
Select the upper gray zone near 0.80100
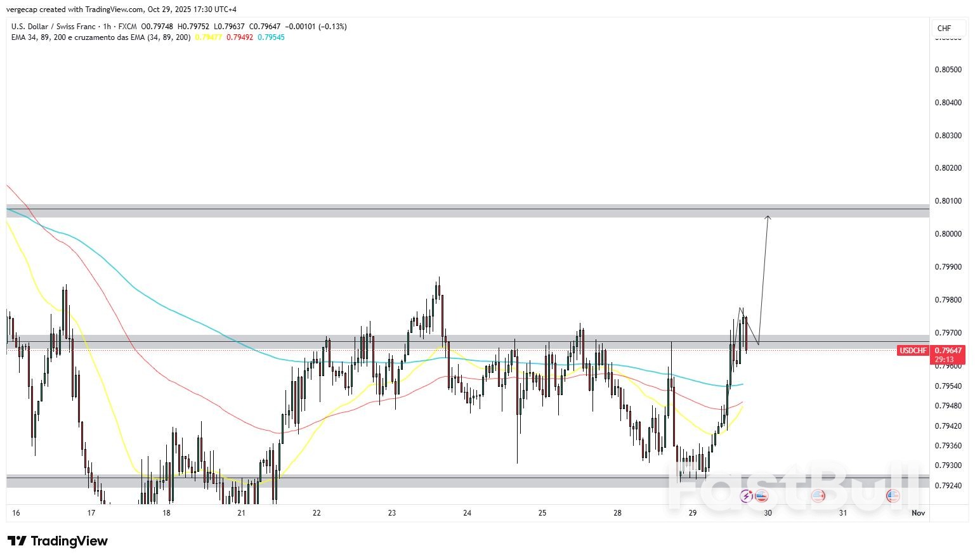coord(444,211)
